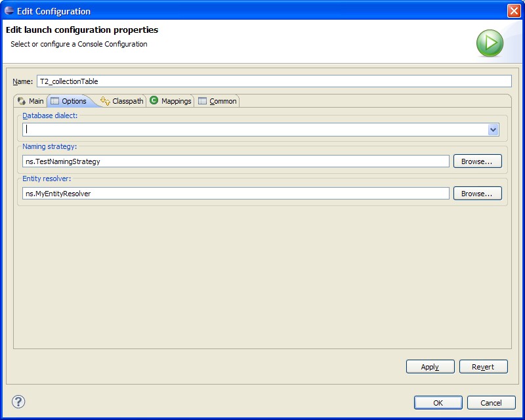Switch to the Classpath tab
This screenshot has height=420, width=525.
click(122, 101)
